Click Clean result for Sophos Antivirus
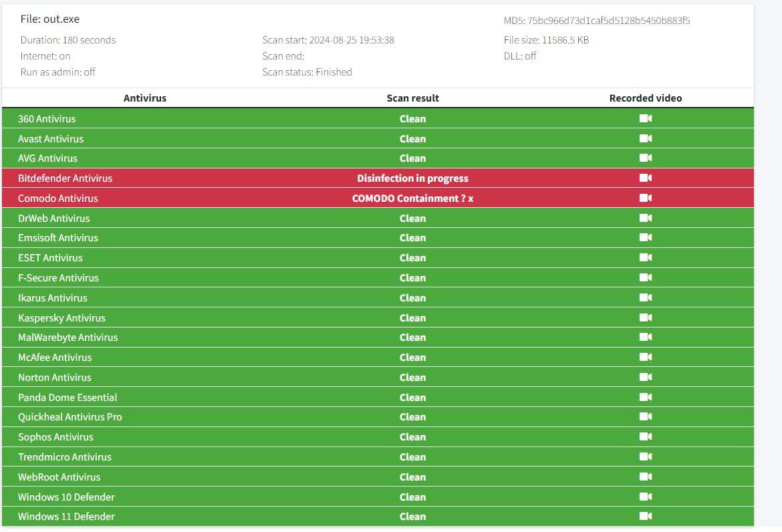The width and height of the screenshot is (782, 532). point(412,437)
